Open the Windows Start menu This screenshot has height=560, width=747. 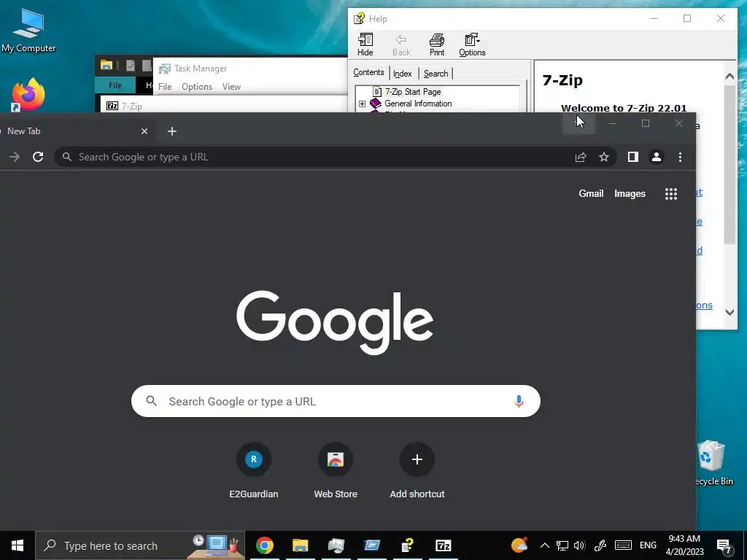tap(18, 545)
